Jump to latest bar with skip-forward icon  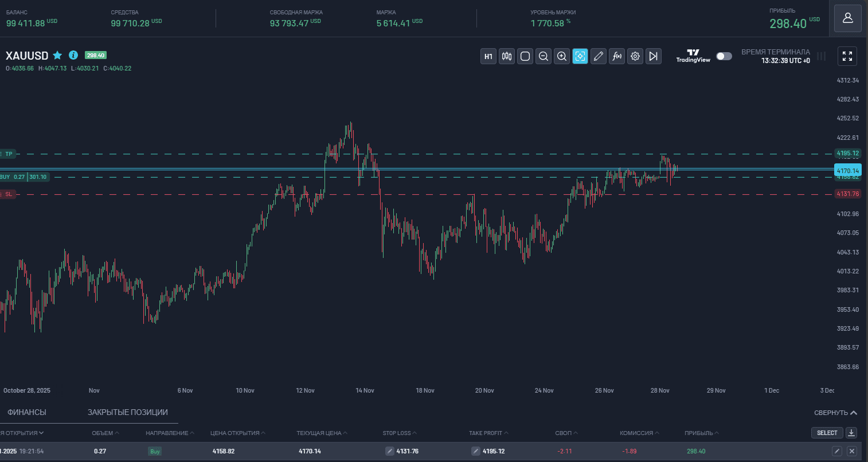click(x=654, y=56)
